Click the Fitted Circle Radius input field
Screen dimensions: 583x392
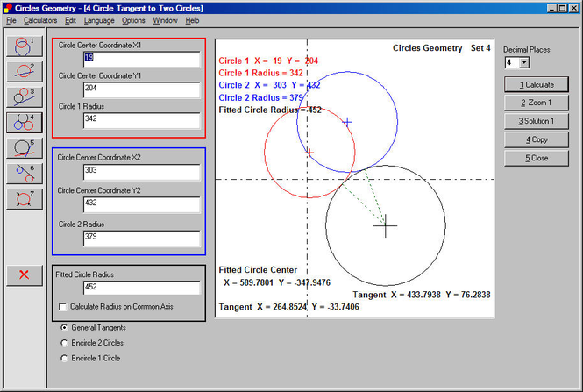[142, 287]
